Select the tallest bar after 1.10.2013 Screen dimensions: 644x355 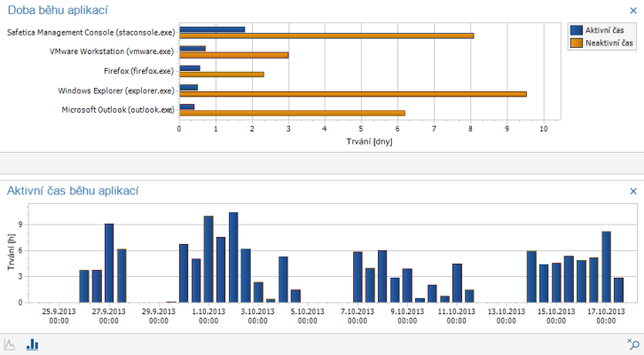coord(233,257)
